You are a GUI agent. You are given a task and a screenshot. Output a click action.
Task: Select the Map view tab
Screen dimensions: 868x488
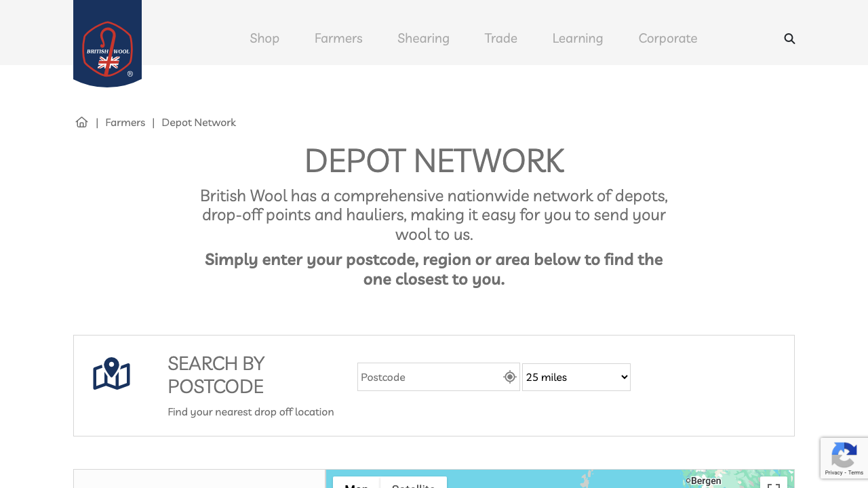(356, 485)
